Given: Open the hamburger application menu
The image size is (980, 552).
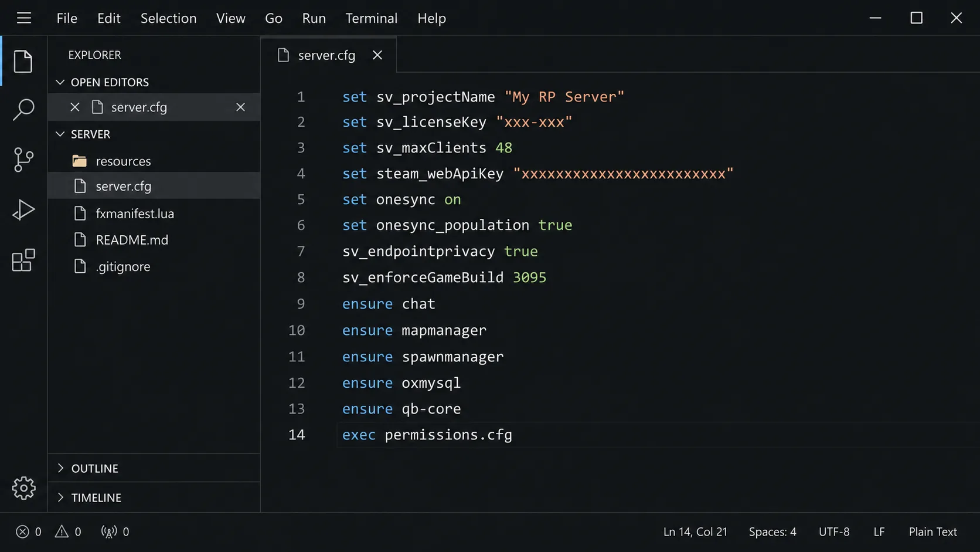Looking at the screenshot, I should click(24, 18).
